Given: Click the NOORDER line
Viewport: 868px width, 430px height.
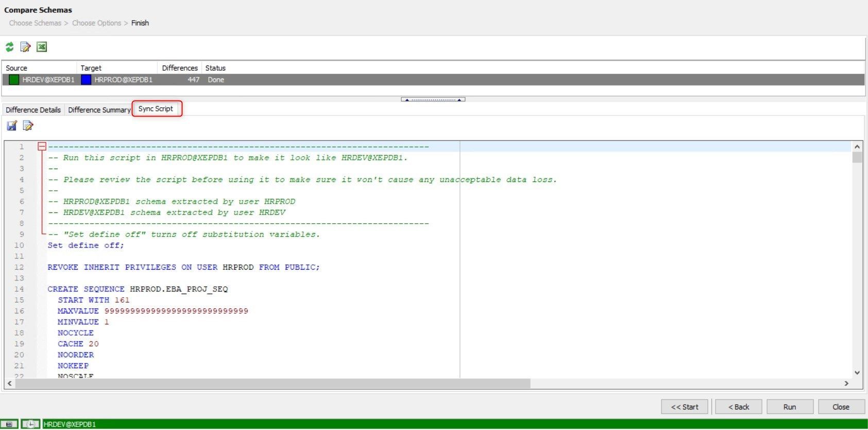Looking at the screenshot, I should tap(75, 355).
